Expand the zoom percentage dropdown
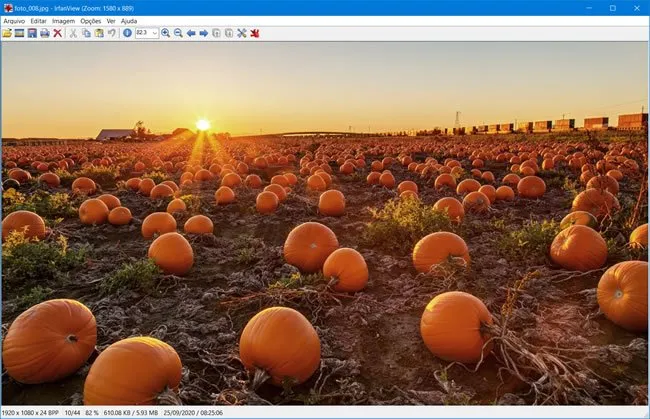650x419 pixels. tap(155, 33)
